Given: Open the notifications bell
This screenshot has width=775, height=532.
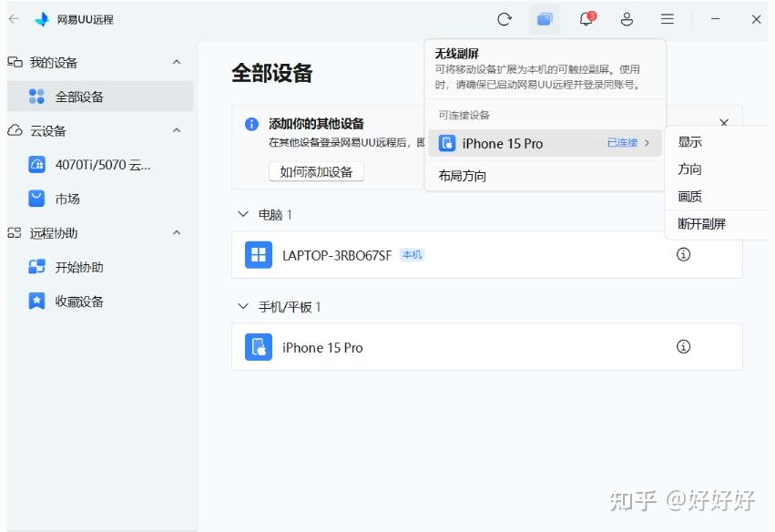Looking at the screenshot, I should click(586, 19).
